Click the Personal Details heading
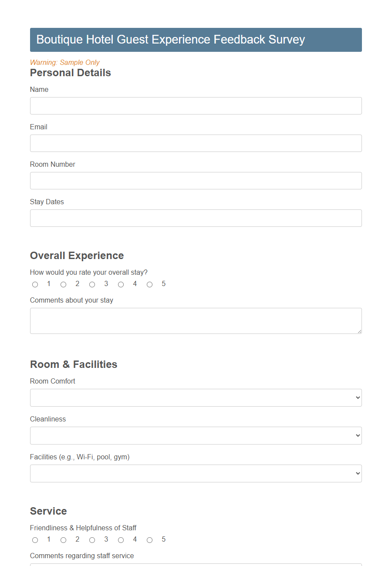Viewport: 392px width, 566px height. pos(70,73)
